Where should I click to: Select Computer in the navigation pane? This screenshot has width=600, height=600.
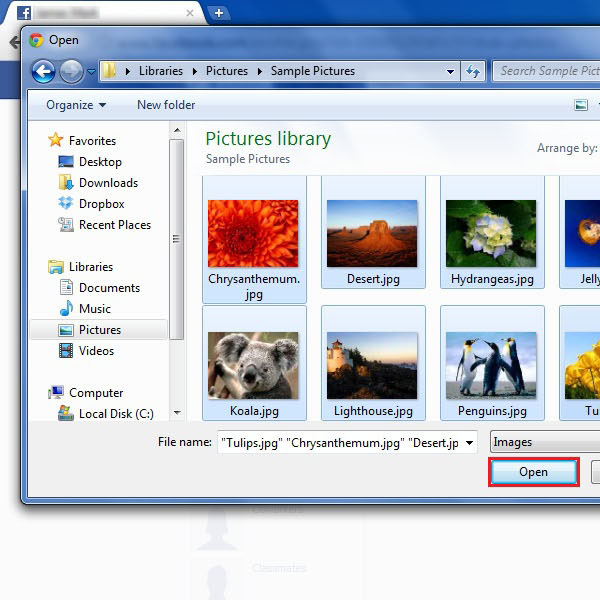pos(96,393)
